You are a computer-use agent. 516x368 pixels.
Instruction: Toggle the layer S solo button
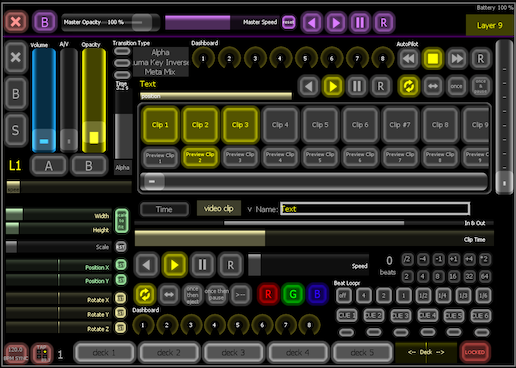16,130
